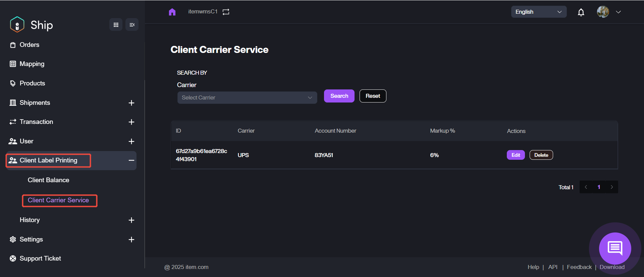Click the purple home icon
Screen dimensions: 644x277
coord(172,12)
